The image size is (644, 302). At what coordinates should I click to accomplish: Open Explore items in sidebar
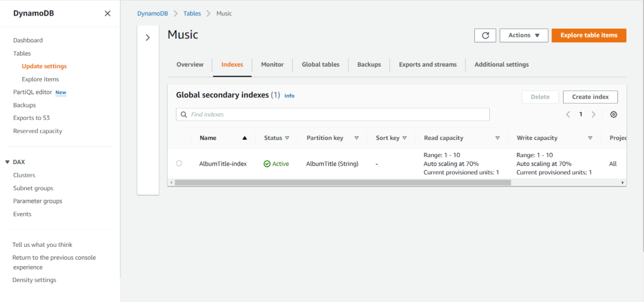(40, 79)
